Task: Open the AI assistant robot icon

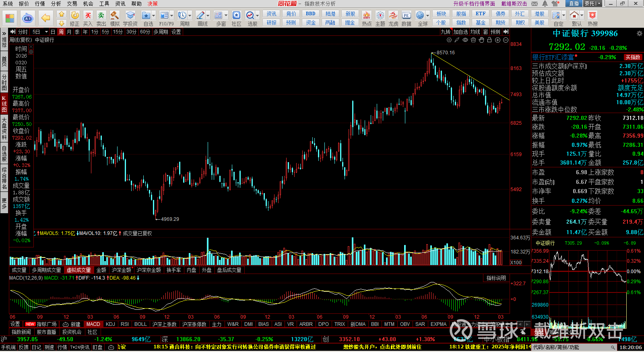Action: click(x=28, y=18)
